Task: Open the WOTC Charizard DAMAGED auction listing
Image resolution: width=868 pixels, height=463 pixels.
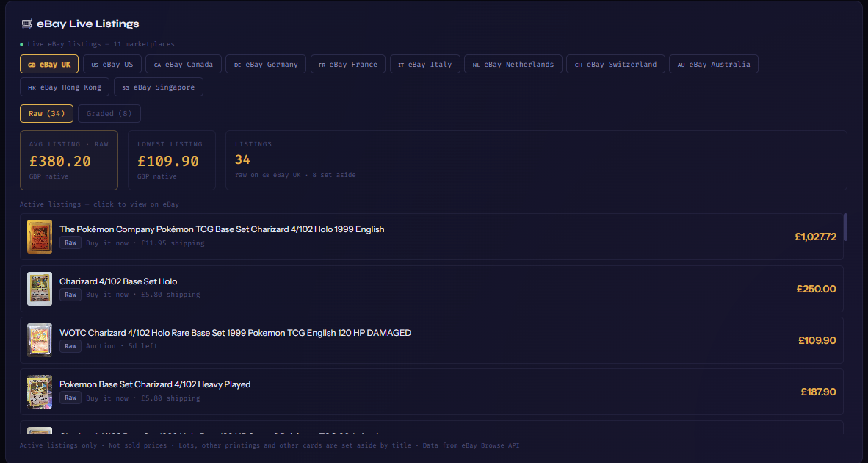Action: coord(431,340)
